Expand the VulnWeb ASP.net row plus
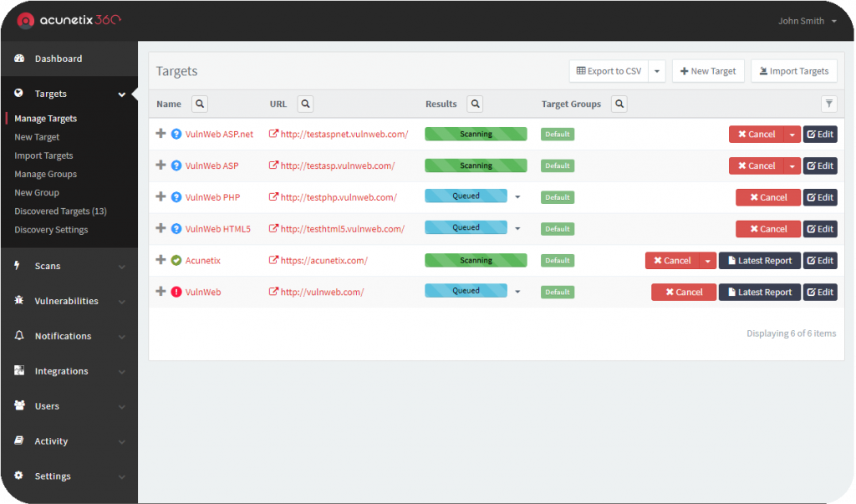 point(160,133)
